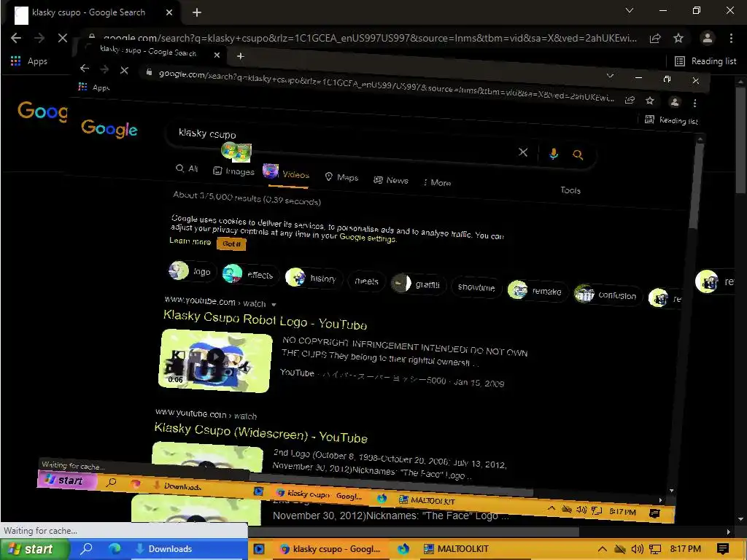This screenshot has width=747, height=560.
Task: Expand hidden system tray icons
Action: (x=602, y=549)
